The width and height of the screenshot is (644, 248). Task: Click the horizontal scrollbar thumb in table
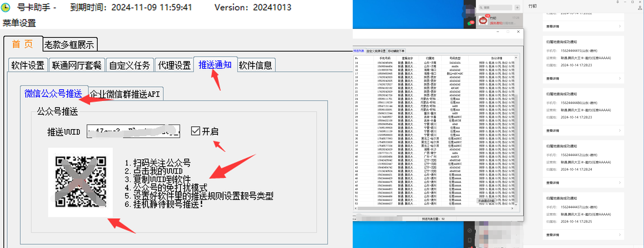[407, 208]
